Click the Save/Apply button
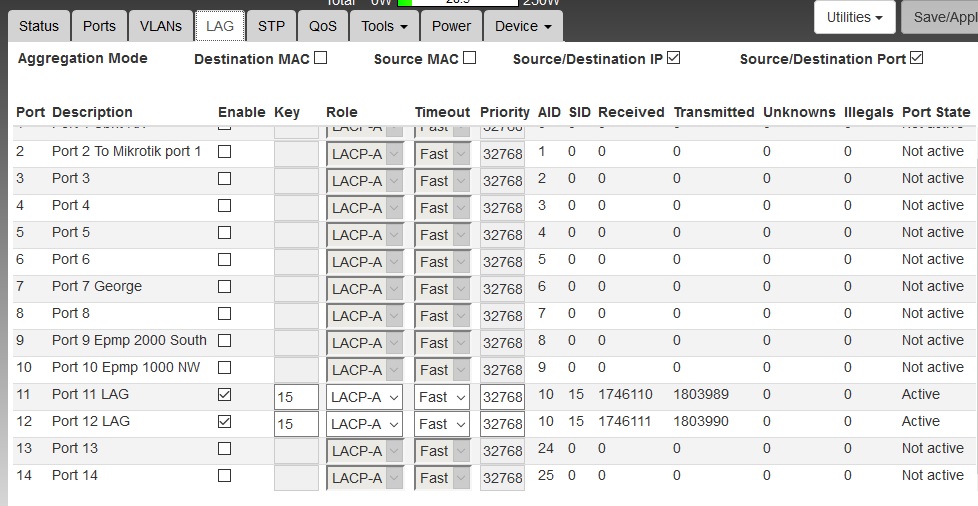978x506 pixels. click(940, 17)
